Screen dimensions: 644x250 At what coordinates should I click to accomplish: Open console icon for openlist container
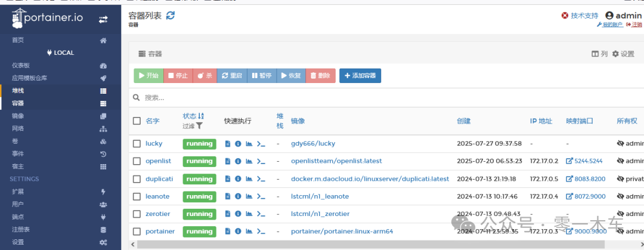[261, 161]
